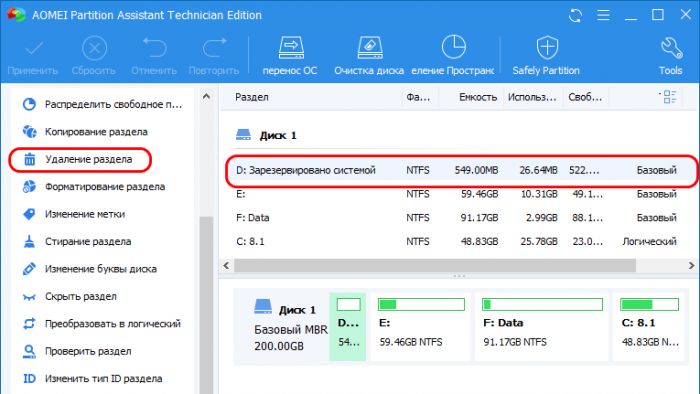
Task: Open the hamburger menu in the title bar
Action: (x=603, y=15)
